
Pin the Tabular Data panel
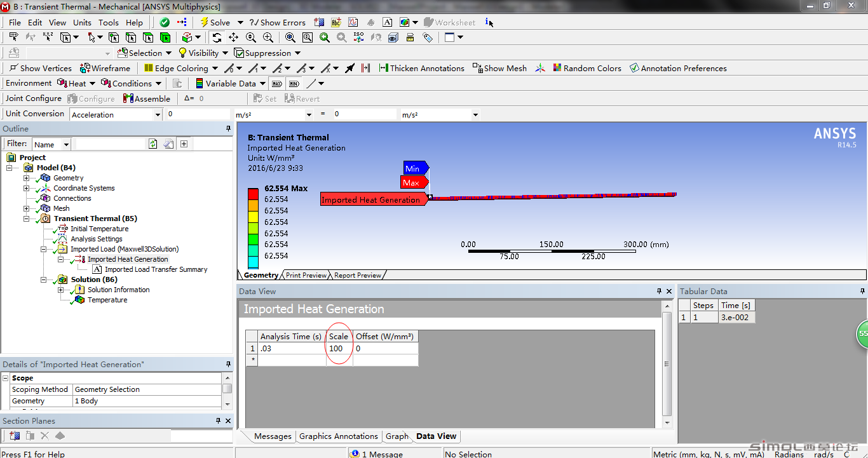point(862,291)
